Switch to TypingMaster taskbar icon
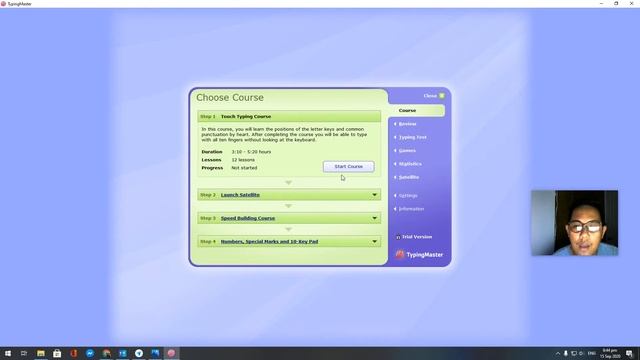 point(171,353)
